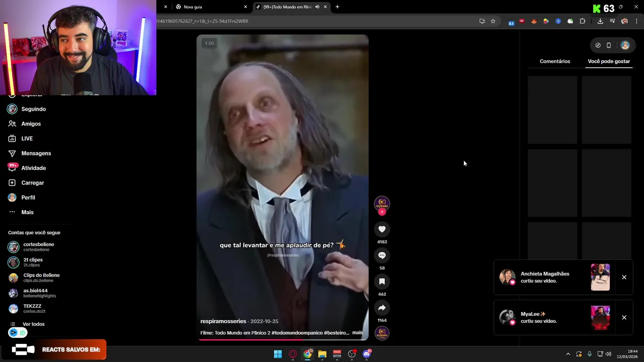Open the as.biel444 account
The image size is (644, 362).
point(32,293)
